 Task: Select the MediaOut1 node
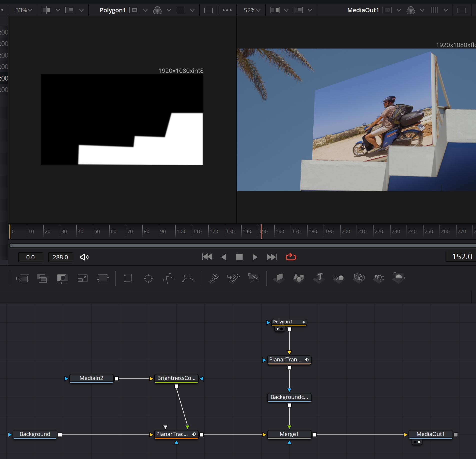pyautogui.click(x=431, y=434)
